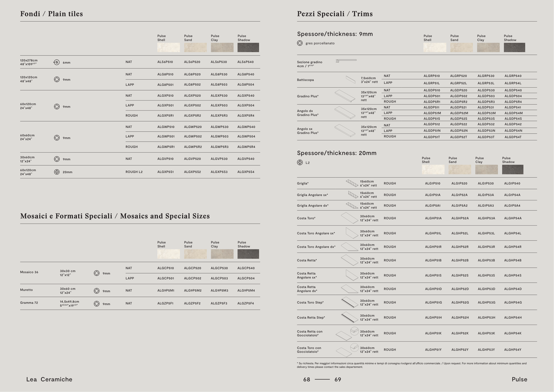Click the gres porcellanato diamond icon
The height and width of the screenshot is (392, 554).
tap(300, 43)
